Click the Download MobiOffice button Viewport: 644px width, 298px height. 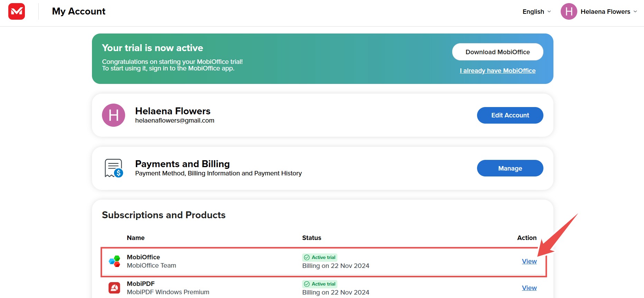497,52
